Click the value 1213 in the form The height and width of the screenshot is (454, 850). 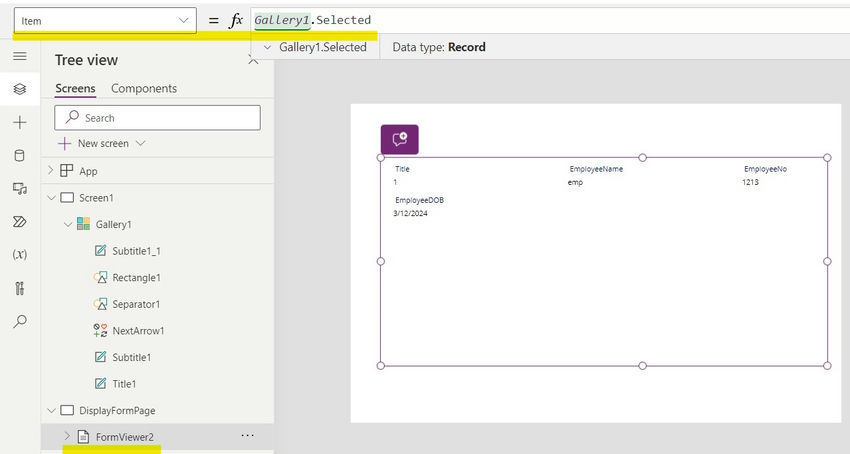pyautogui.click(x=750, y=182)
